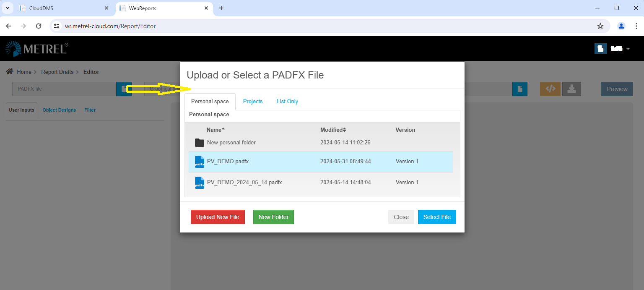Click the PV_DEMO.padfx file icon
The width and height of the screenshot is (644, 290).
tap(200, 162)
